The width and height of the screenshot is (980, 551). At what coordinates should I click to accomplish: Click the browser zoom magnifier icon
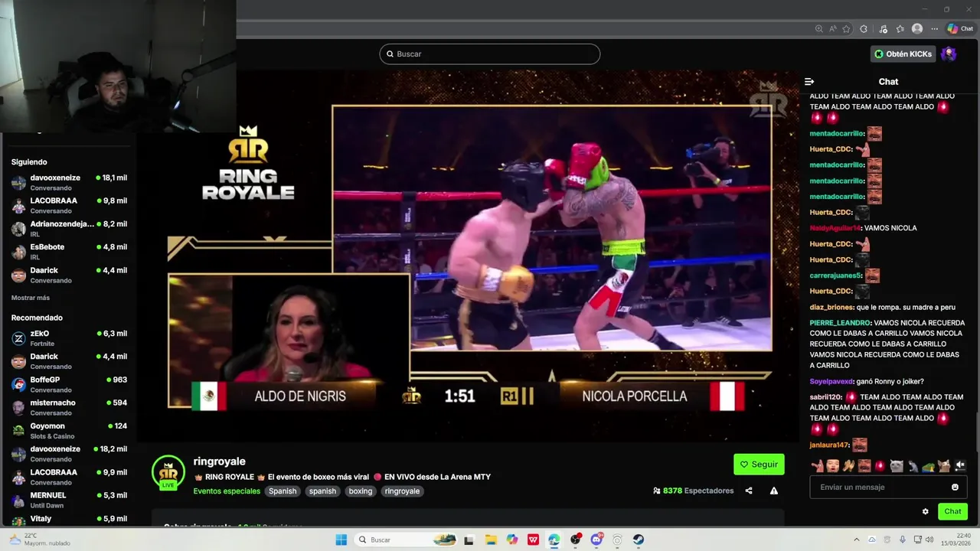pos(818,29)
